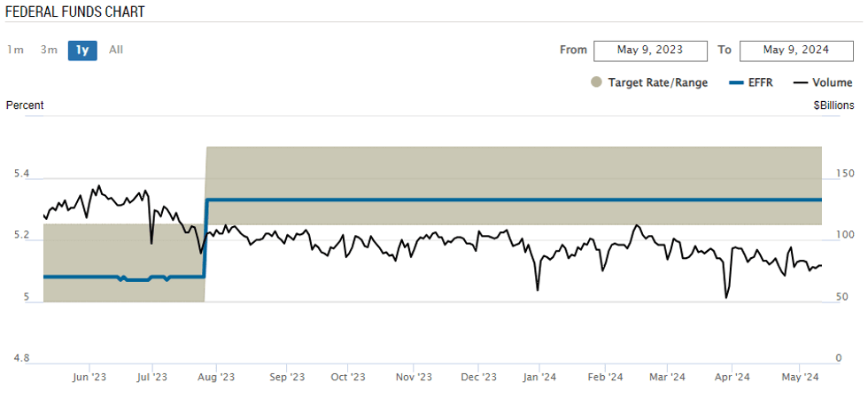Click the To date field

pyautogui.click(x=794, y=50)
